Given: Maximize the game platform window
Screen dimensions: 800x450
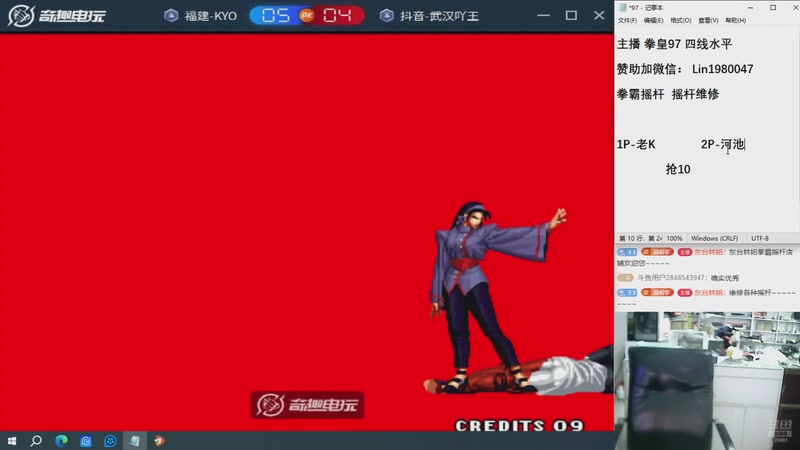Looking at the screenshot, I should pos(571,16).
